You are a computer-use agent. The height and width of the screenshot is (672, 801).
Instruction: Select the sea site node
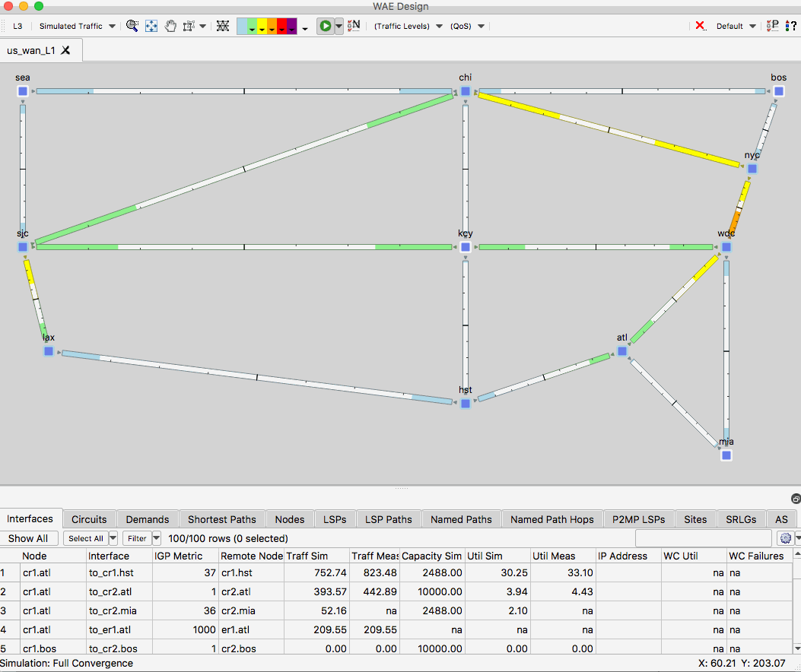[23, 91]
